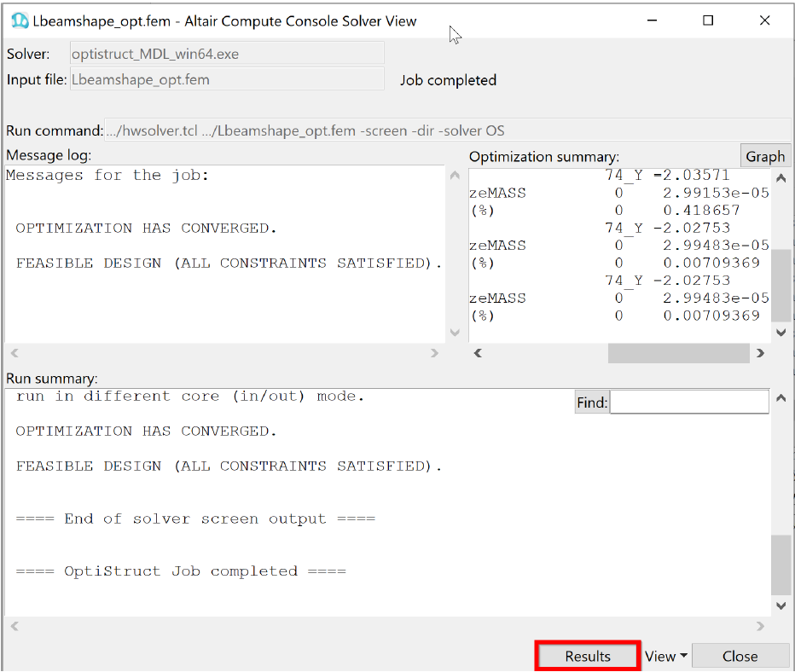Click Message log scroll left arrow
The image size is (795, 672).
[x=15, y=353]
